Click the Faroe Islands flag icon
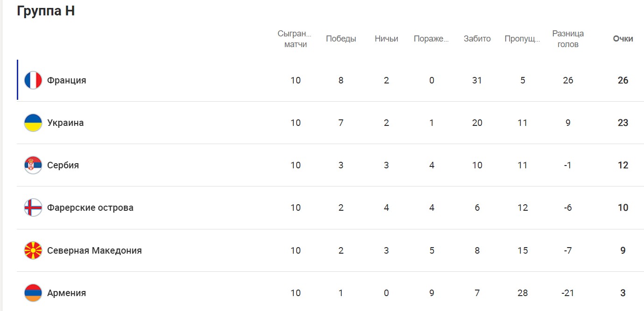Screen dimensions: 644x311 coord(33,207)
